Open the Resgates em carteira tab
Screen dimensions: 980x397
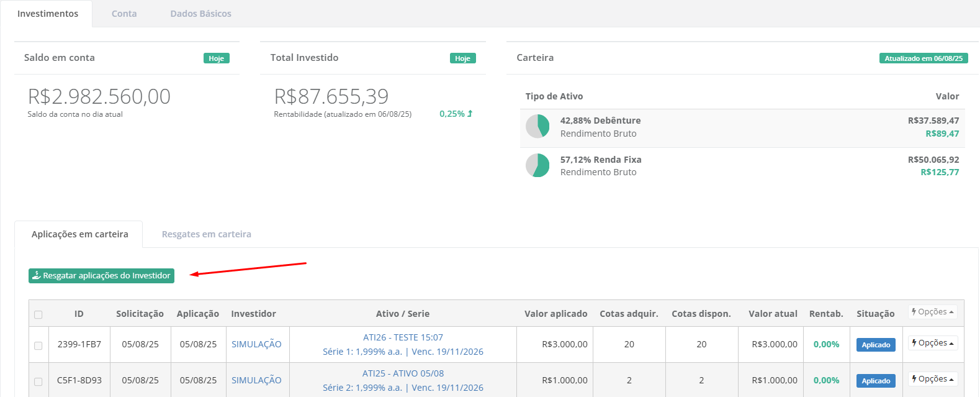coord(206,234)
